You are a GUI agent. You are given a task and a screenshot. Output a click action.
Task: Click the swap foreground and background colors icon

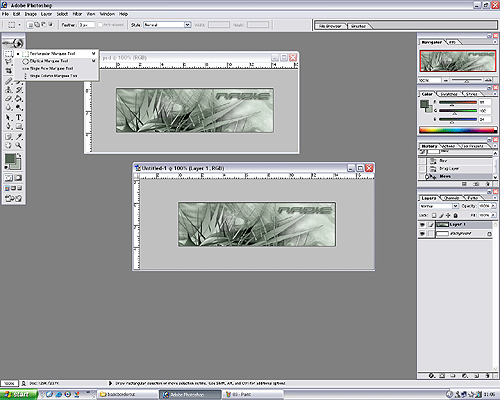19,155
